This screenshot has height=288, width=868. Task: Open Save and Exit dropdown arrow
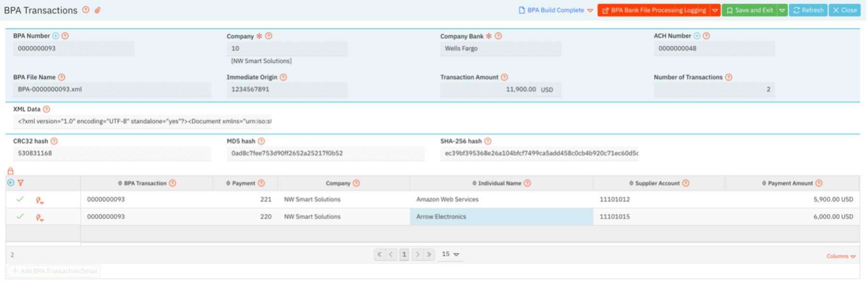pyautogui.click(x=782, y=11)
